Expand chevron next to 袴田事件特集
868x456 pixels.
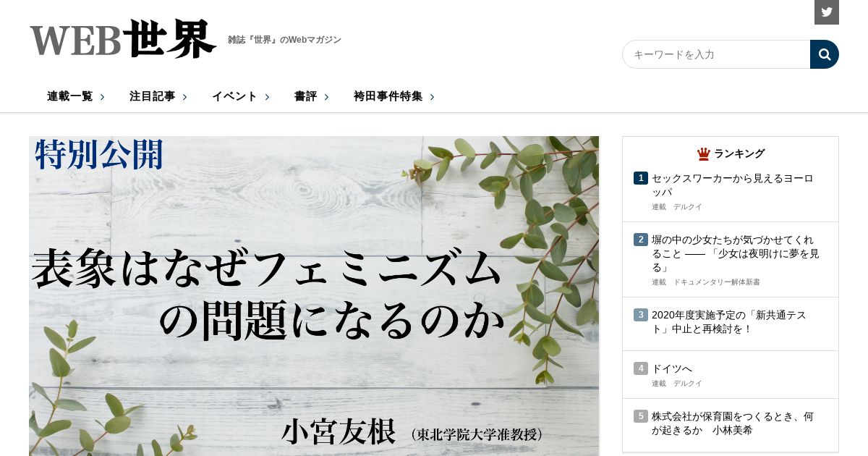coord(432,96)
